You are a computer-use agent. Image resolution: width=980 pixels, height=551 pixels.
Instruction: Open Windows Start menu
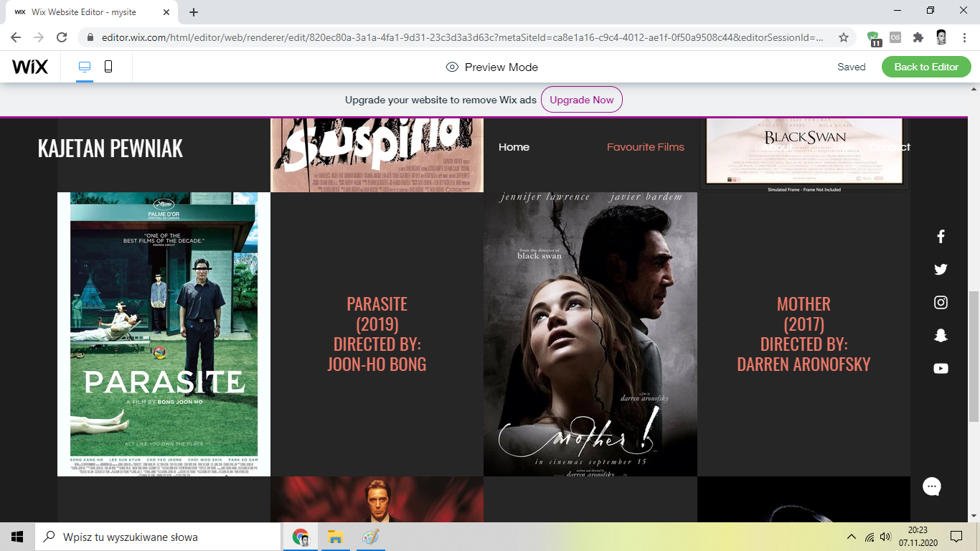(17, 537)
